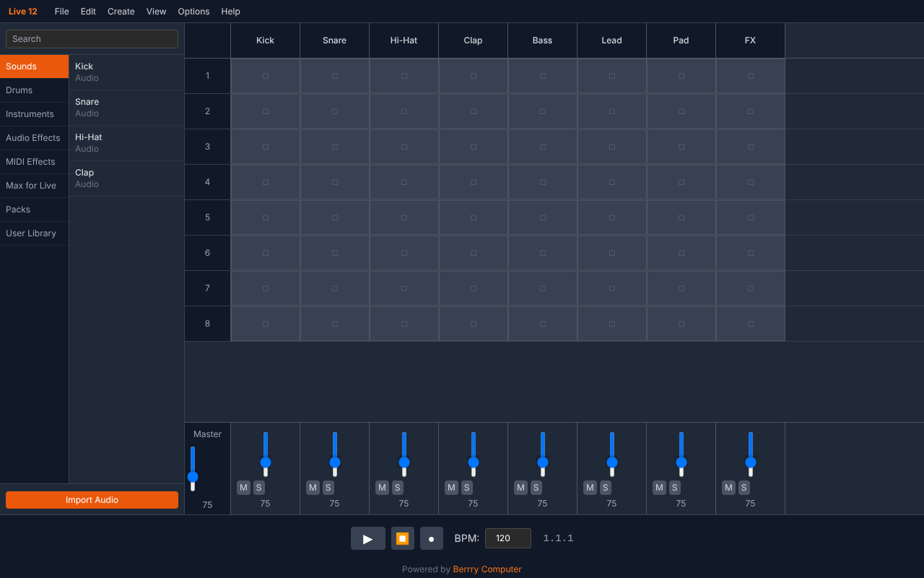Click the BPM input field

point(507,538)
